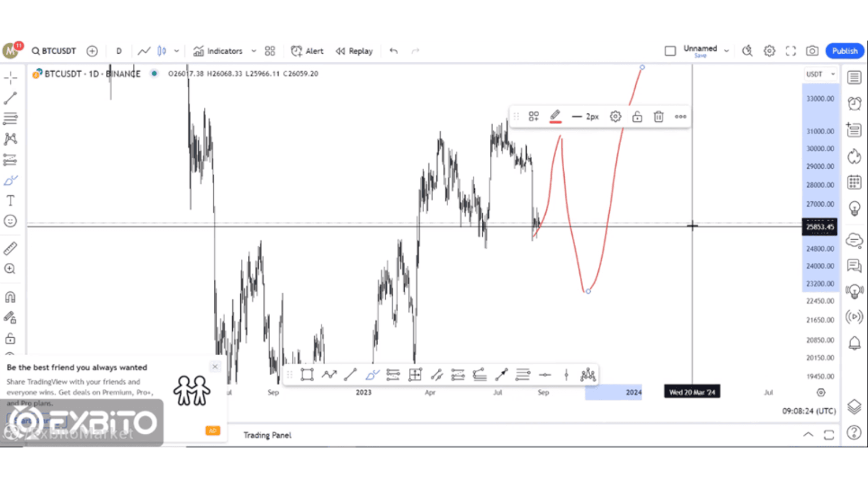The image size is (868, 488).
Task: Open the object tree layers icon
Action: click(x=854, y=406)
